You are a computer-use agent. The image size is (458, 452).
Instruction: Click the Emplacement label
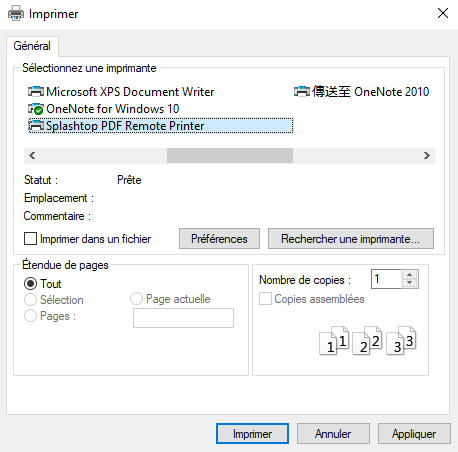click(x=59, y=198)
